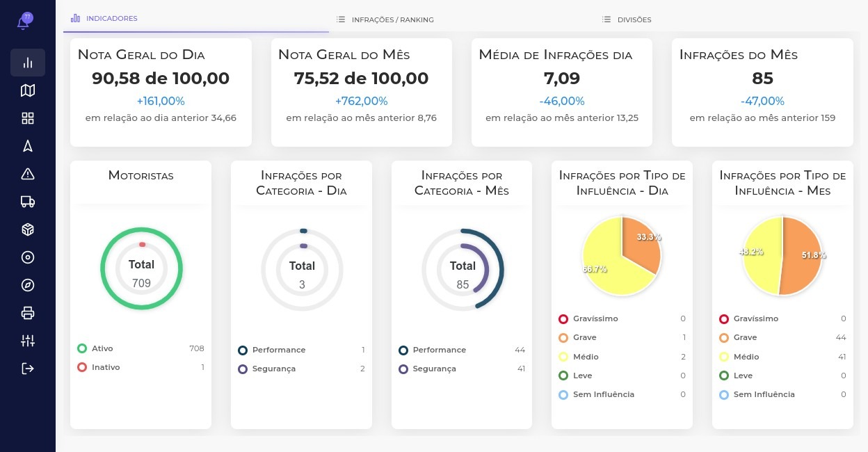The width and height of the screenshot is (868, 452).
Task: Open the map icon in the sidebar
Action: pos(28,90)
